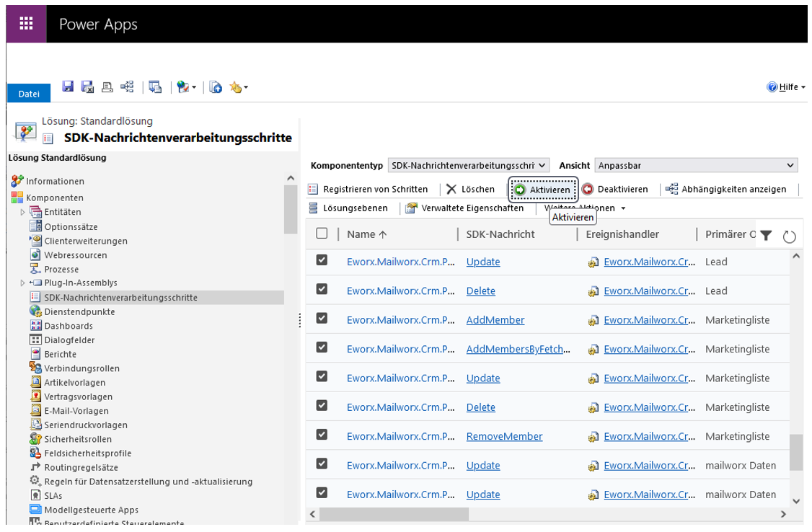This screenshot has width=812, height=532.
Task: Click the horizontal scrollbar thumb of grid
Action: (x=394, y=514)
